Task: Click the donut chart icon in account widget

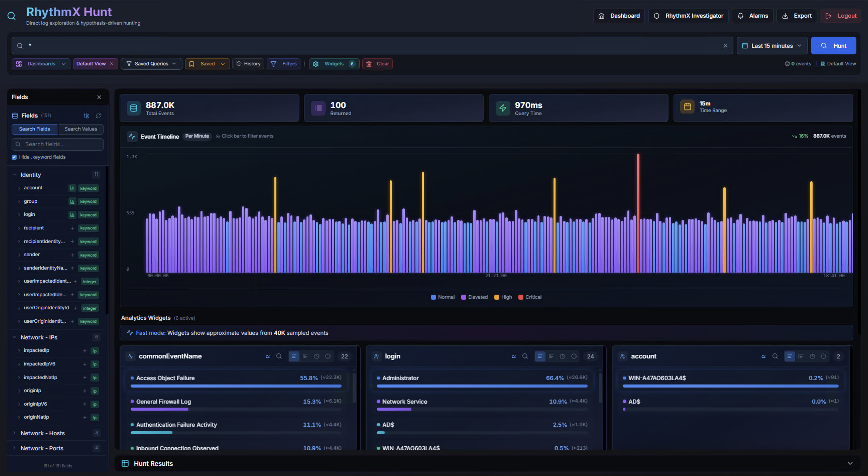Action: (824, 356)
